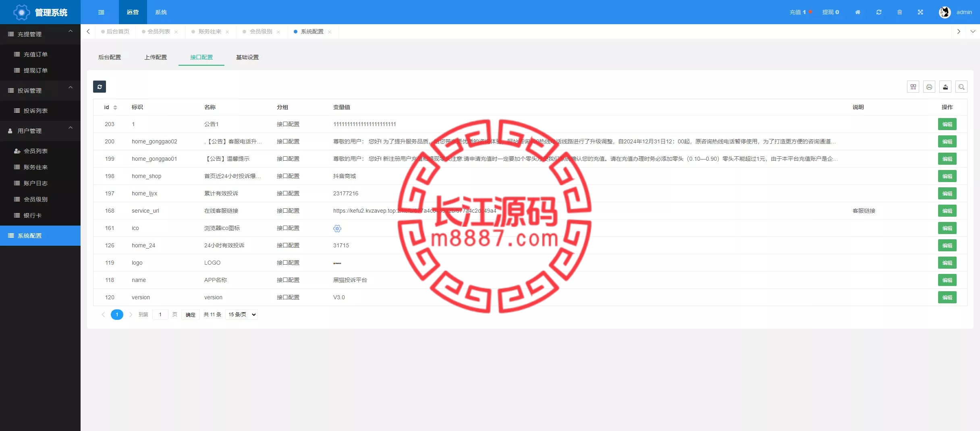The image size is (980, 431).
Task: Edit the service_url row
Action: pyautogui.click(x=947, y=211)
